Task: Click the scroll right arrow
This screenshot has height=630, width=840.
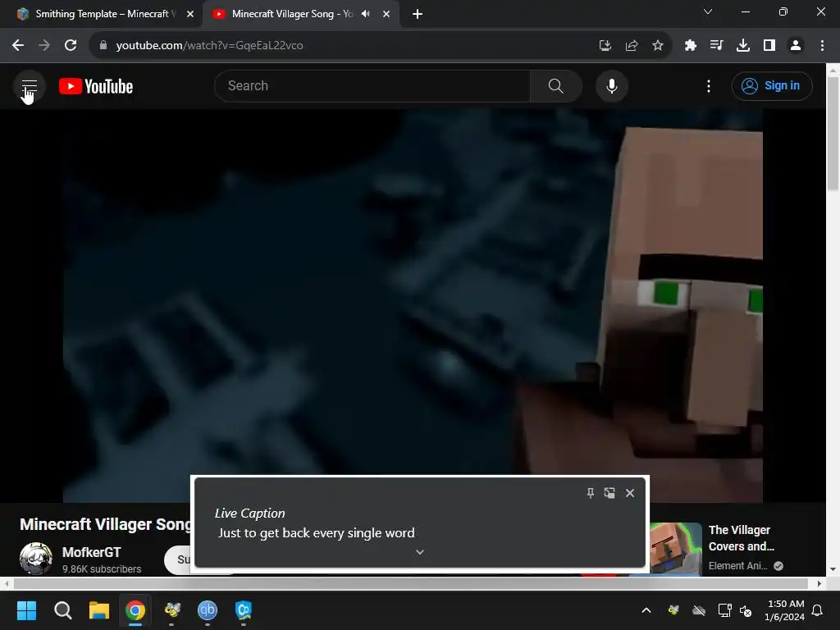Action: 819,583
